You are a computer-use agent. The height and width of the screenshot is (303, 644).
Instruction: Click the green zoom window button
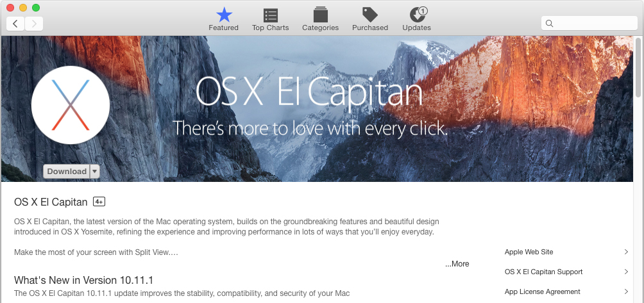36,8
